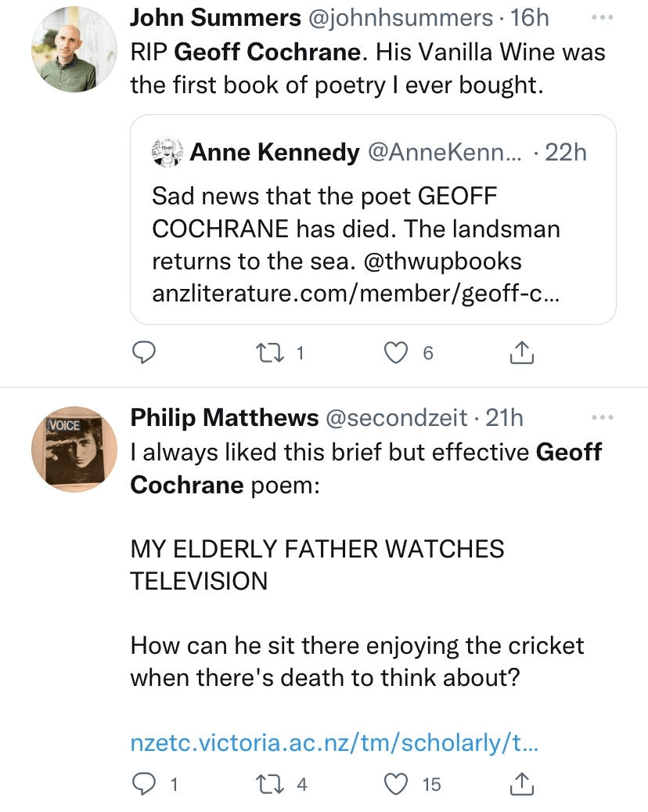The image size is (648, 812).
Task: Tap Anne Kennedy's small avatar icon
Action: 167,152
